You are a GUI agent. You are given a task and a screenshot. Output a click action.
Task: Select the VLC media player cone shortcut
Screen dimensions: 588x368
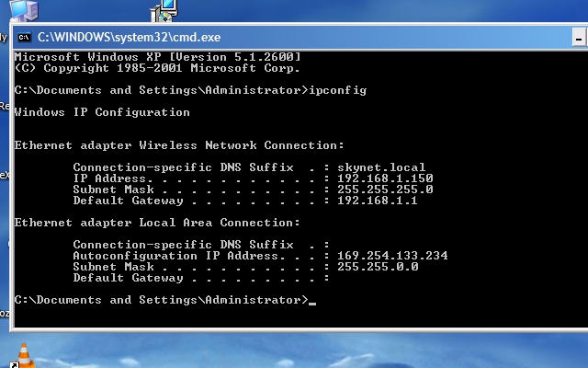pyautogui.click(x=23, y=356)
